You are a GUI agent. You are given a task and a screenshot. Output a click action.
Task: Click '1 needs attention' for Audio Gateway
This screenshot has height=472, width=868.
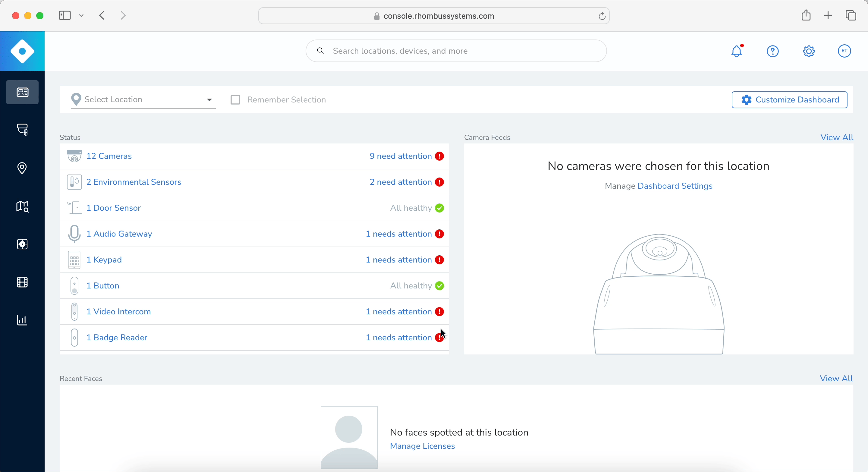pos(399,234)
